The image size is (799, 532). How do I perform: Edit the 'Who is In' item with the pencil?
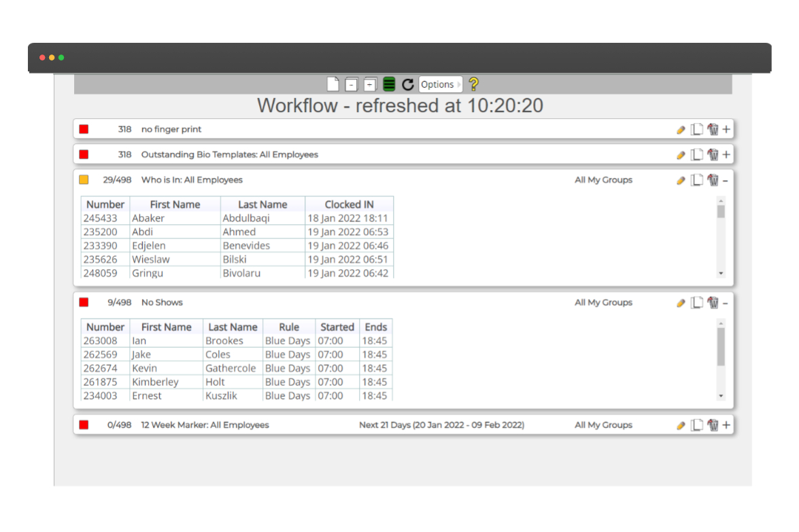pos(681,181)
